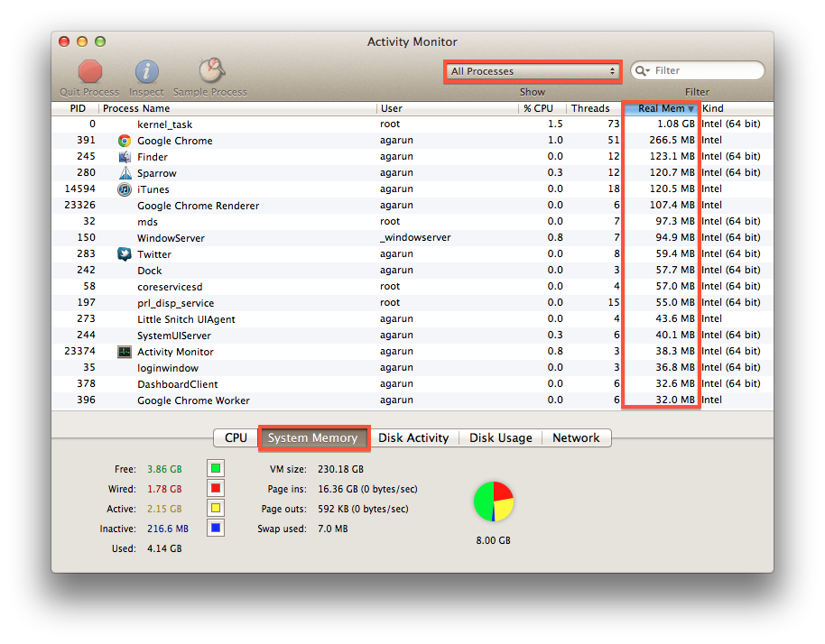Click the green Free memory swatch
The width and height of the screenshot is (825, 644).
(216, 468)
